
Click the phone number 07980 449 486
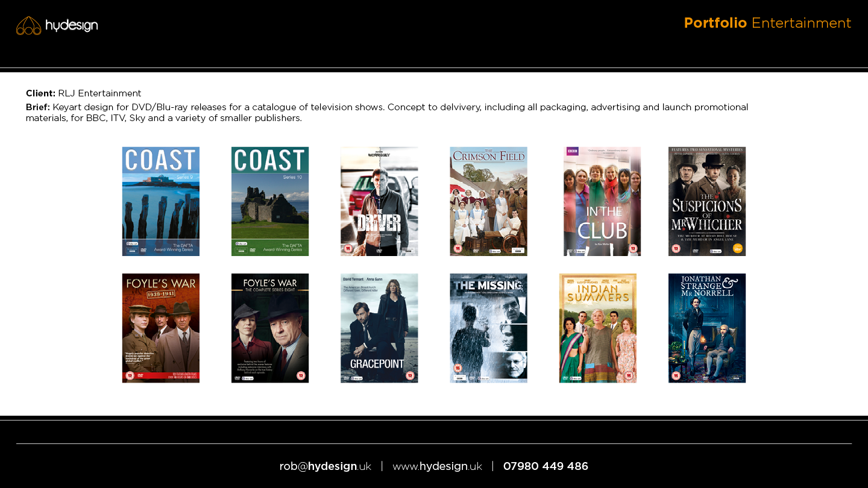point(546,466)
